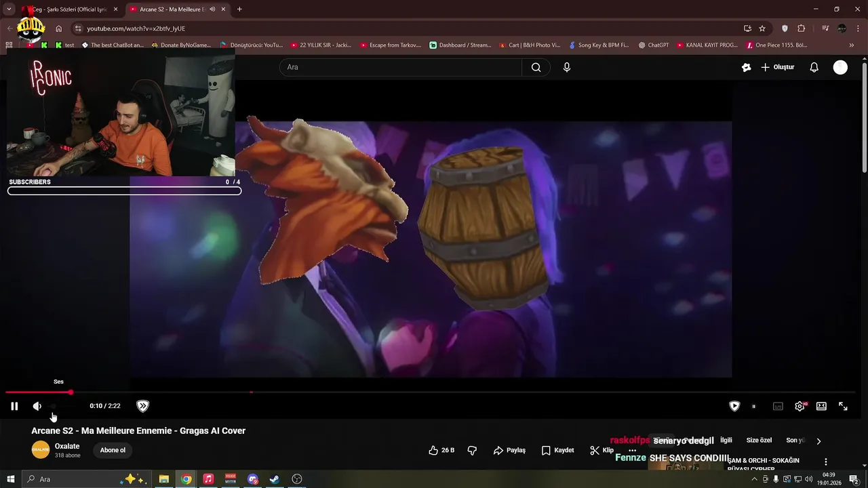
Task: Click the shield badge next to the timestamp
Action: tap(142, 406)
